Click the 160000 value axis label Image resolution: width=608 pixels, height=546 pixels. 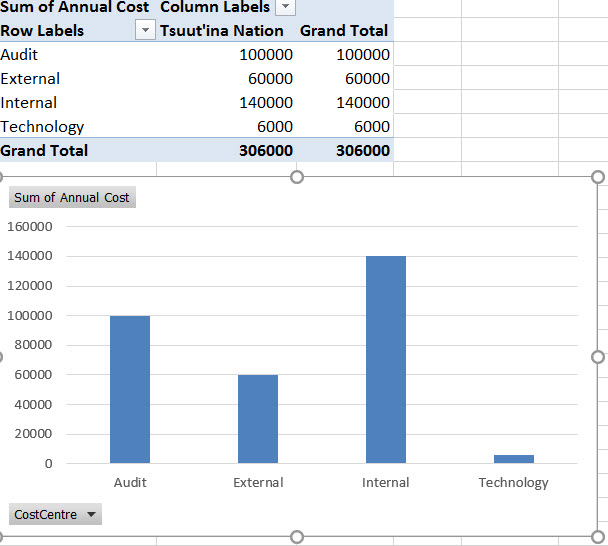click(30, 226)
